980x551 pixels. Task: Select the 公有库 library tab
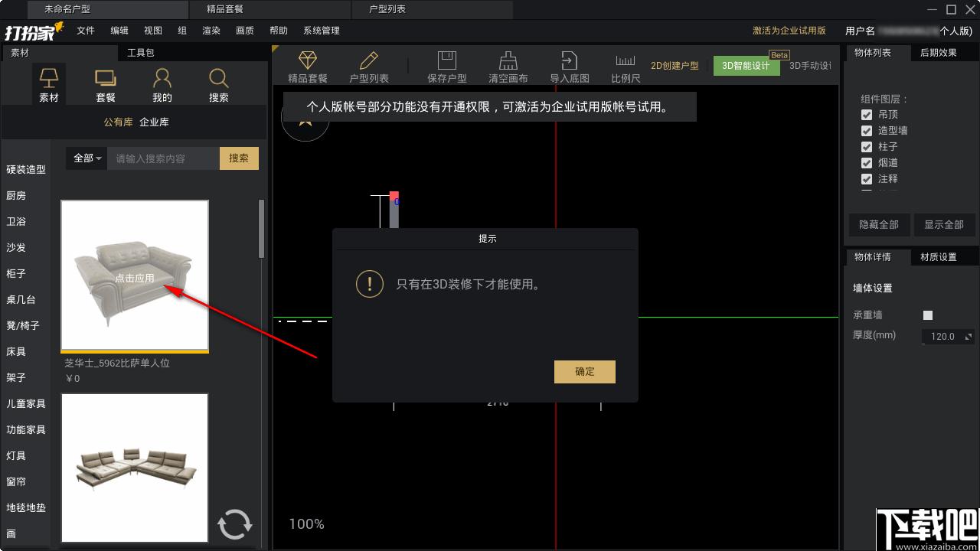coord(119,122)
